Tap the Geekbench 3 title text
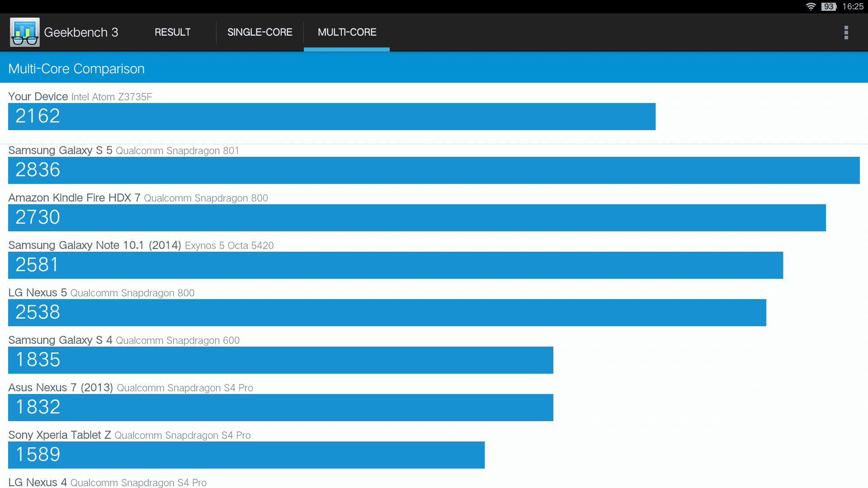Image resolution: width=868 pixels, height=488 pixels. [81, 33]
